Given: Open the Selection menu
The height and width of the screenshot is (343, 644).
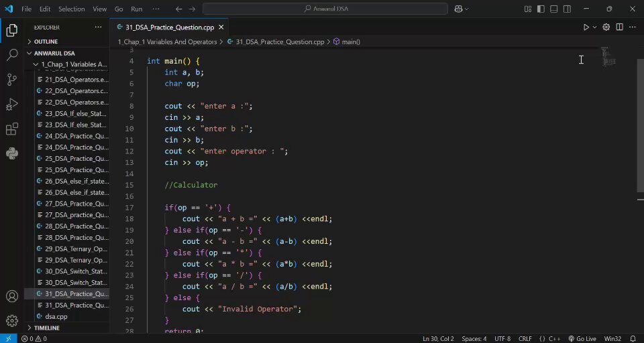Looking at the screenshot, I should [72, 9].
